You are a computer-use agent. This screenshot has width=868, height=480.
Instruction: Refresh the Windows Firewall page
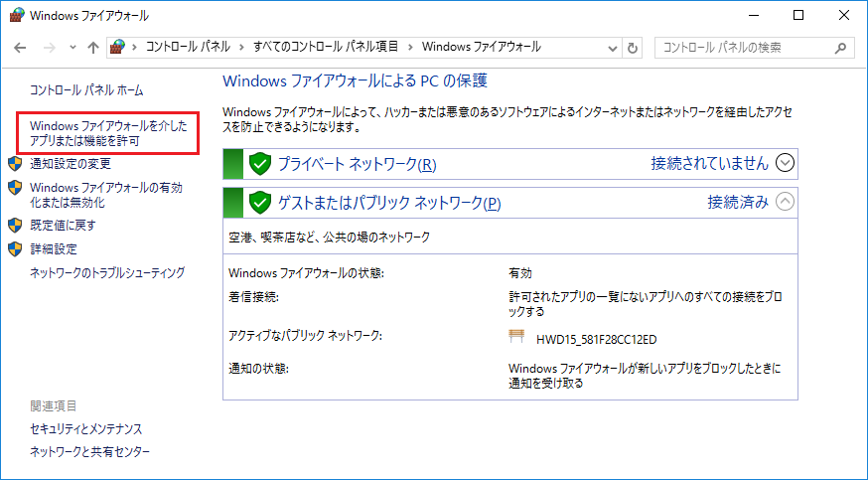[633, 48]
